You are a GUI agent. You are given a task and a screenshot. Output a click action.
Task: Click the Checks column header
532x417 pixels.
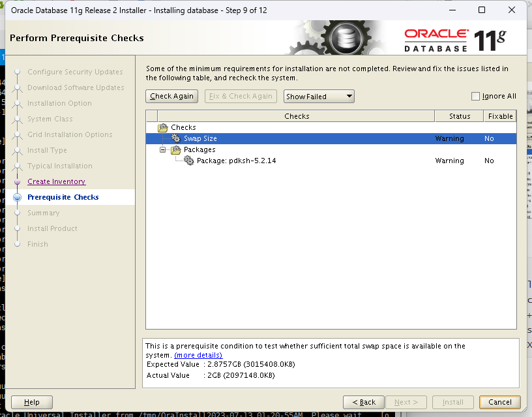coord(296,116)
